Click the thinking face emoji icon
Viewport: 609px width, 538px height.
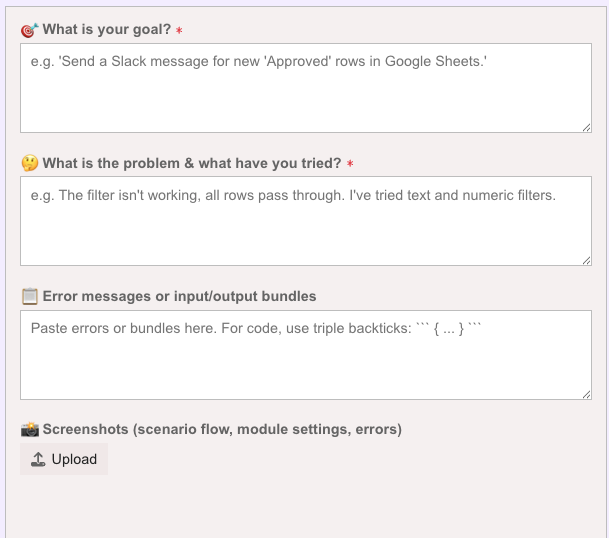30,163
